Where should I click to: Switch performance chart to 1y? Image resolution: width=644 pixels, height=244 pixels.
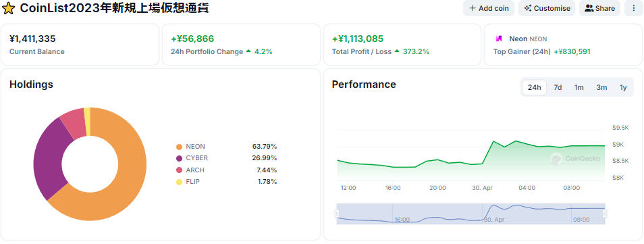(x=624, y=87)
